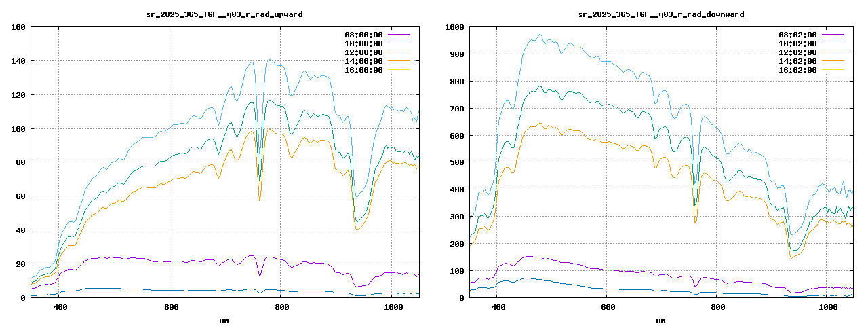Click purple line sample beside 08:00:00 legend
This screenshot has height=326, width=868.
[399, 35]
